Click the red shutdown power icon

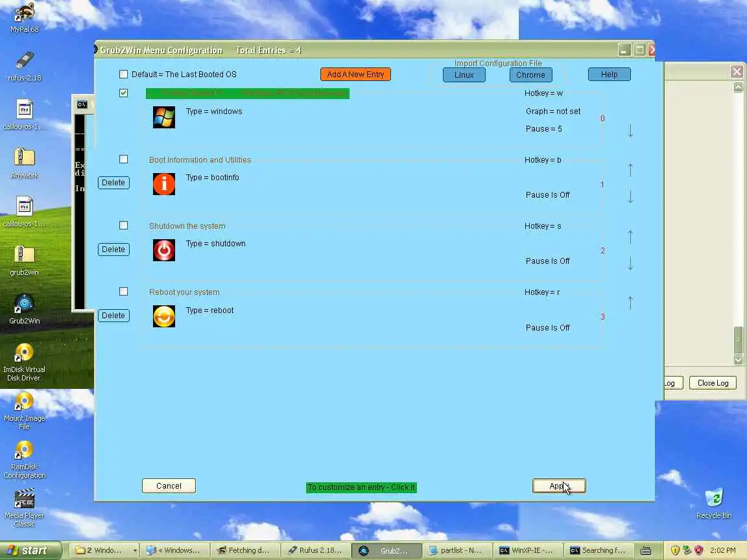coord(164,250)
